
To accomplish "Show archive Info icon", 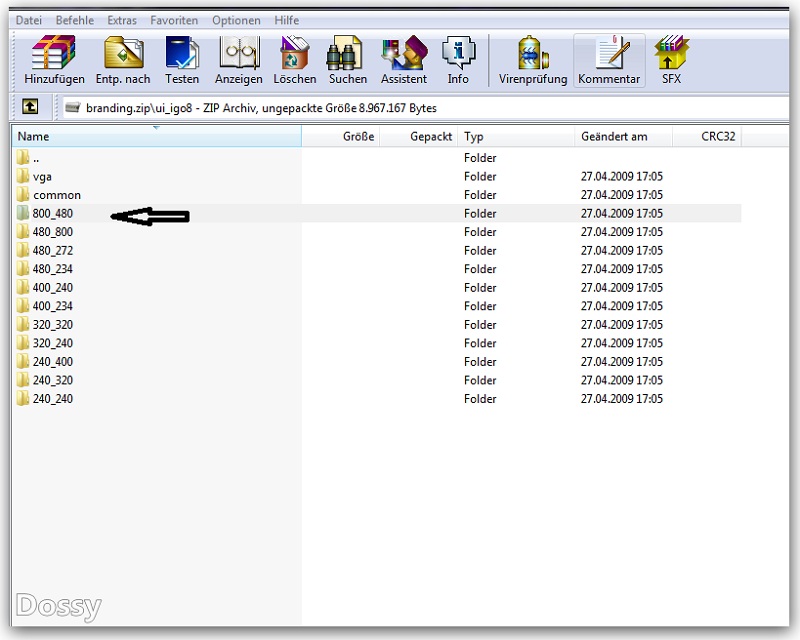I will [458, 59].
